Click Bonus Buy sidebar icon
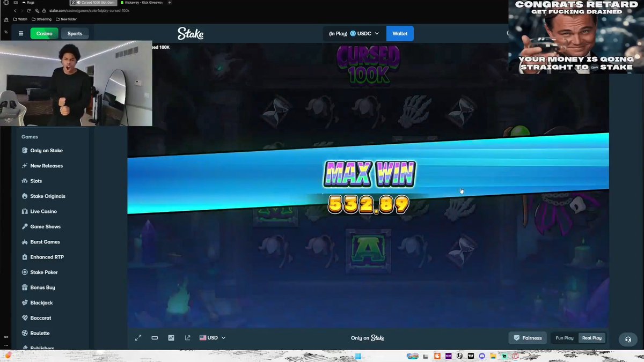The width and height of the screenshot is (644, 362). point(25,287)
